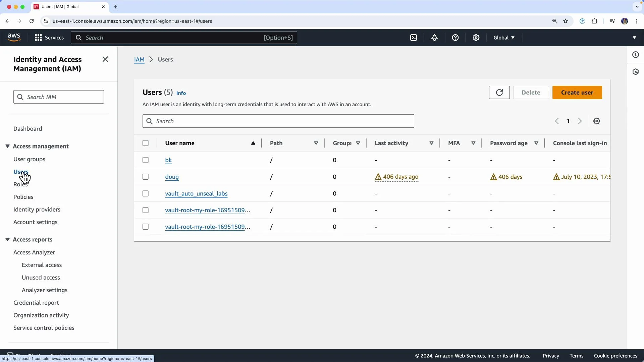
Task: Open the hexagon tools panel icon on right edge
Action: coord(636,72)
